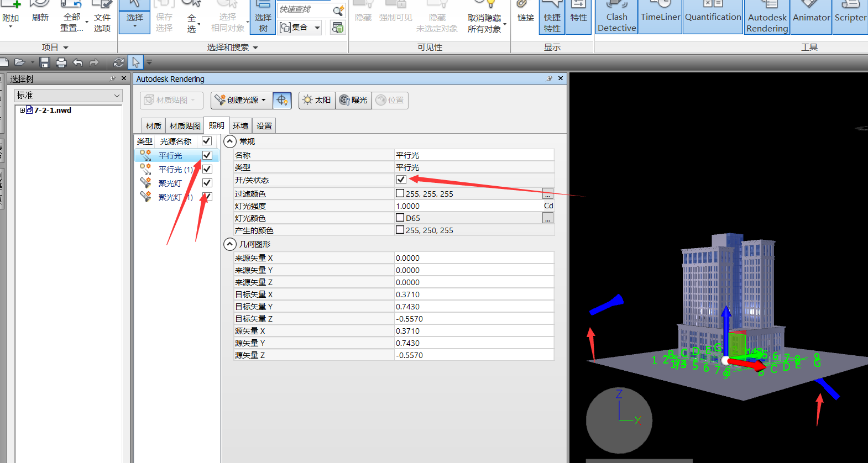868x463 pixels.
Task: Open the 集合 dropdown
Action: [x=300, y=27]
